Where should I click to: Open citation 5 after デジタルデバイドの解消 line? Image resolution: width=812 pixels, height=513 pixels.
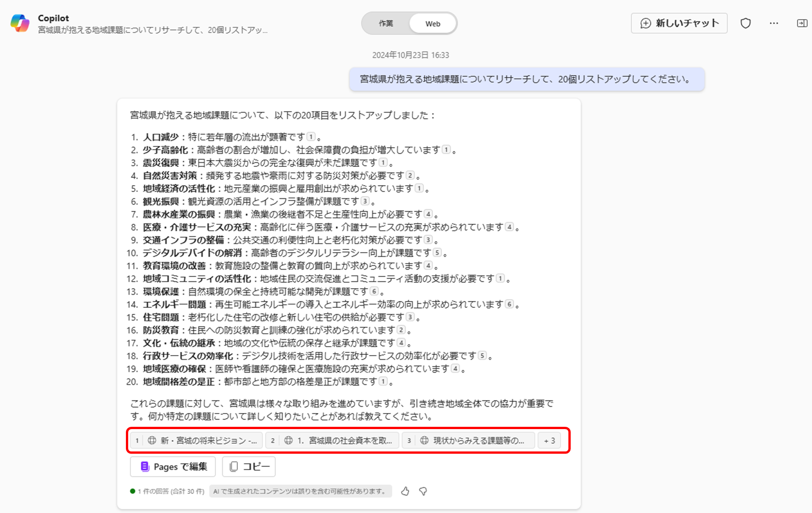[437, 252]
